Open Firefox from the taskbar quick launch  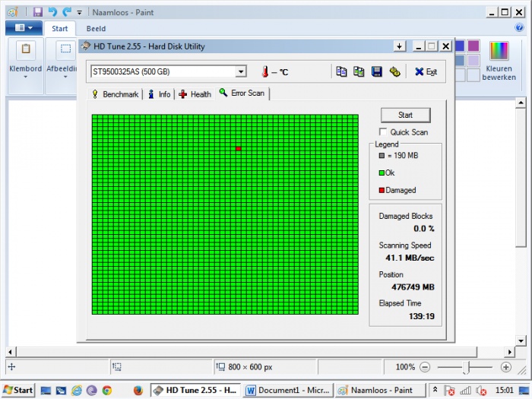point(138,391)
